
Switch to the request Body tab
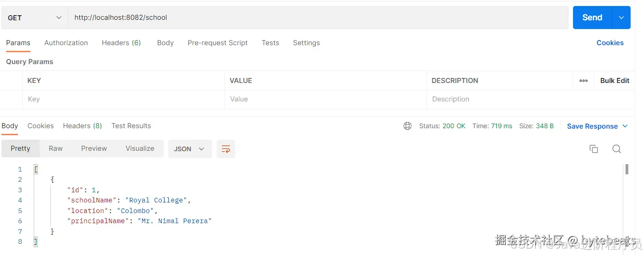165,43
